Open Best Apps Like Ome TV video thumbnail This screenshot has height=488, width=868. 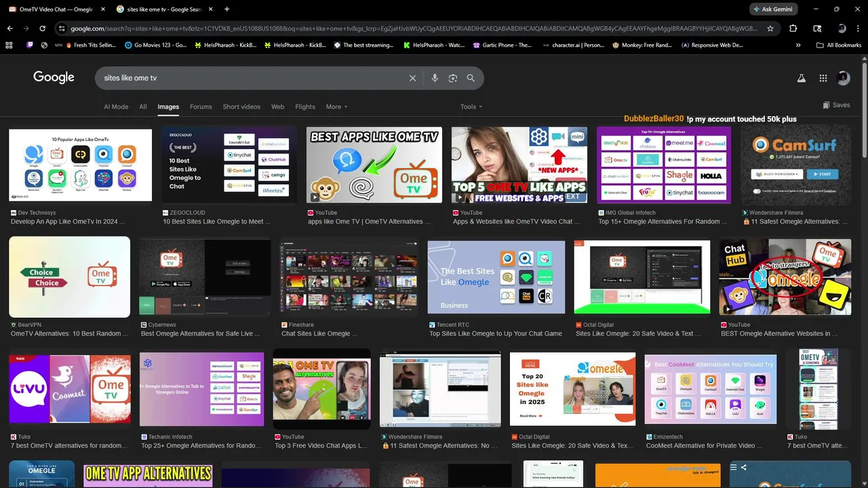374,165
